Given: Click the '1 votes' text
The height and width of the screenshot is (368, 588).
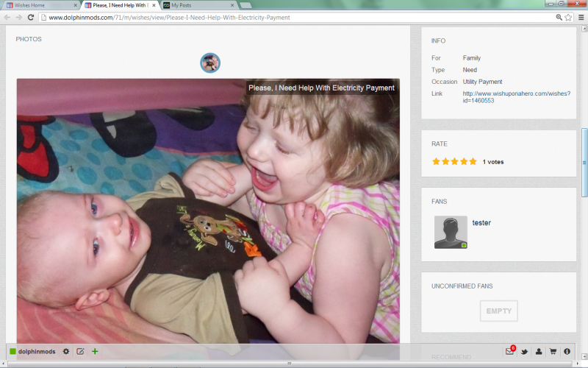Looking at the screenshot, I should pos(493,162).
